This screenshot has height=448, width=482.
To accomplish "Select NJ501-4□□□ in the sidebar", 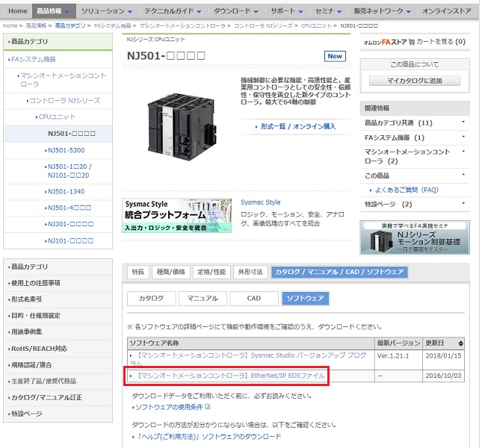I will [x=69, y=208].
